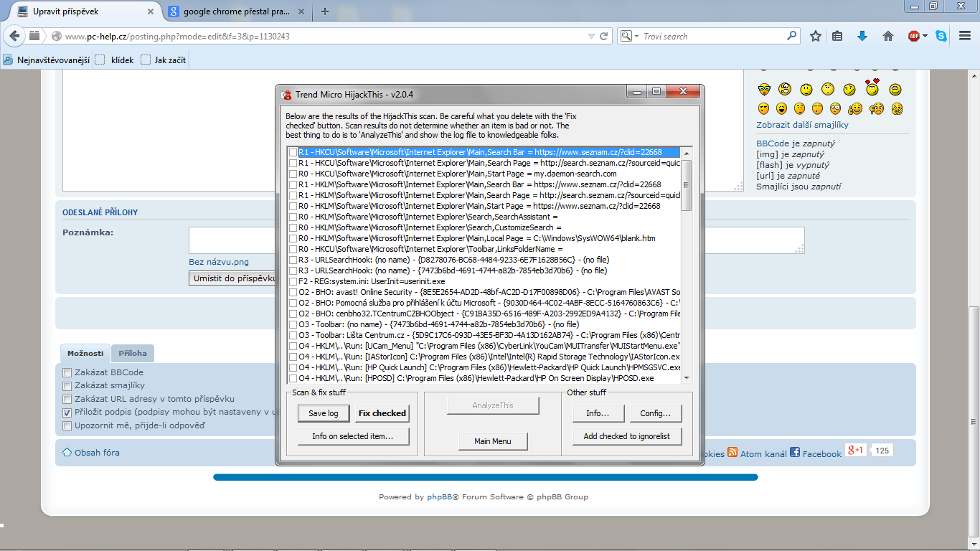Insert the wide grin smiley beside hearts smiley
Screen dimensions: 980x551
click(x=895, y=90)
